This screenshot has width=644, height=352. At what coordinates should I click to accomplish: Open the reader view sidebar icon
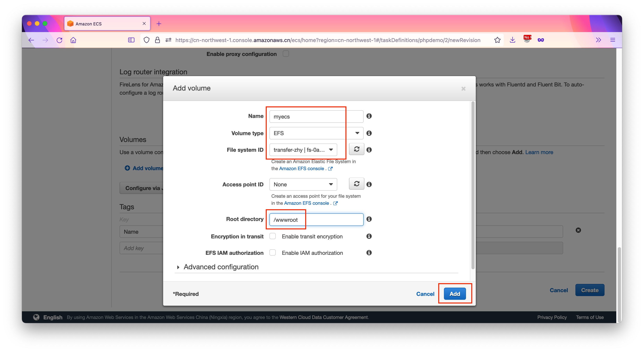[131, 40]
